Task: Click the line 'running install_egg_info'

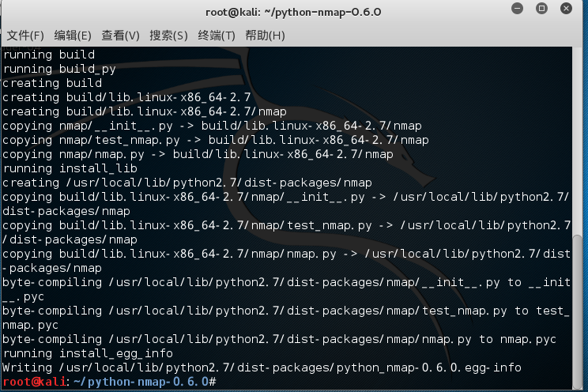Action: 88,353
